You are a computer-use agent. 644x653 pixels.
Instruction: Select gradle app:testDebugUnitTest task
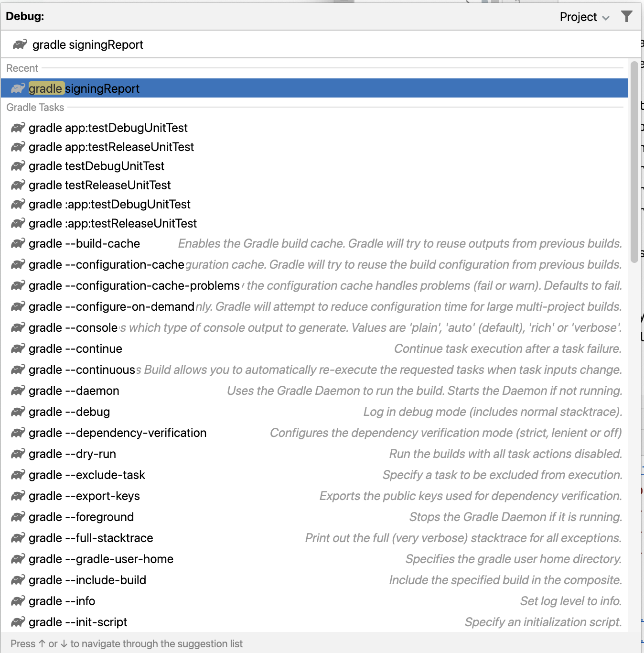pyautogui.click(x=314, y=128)
